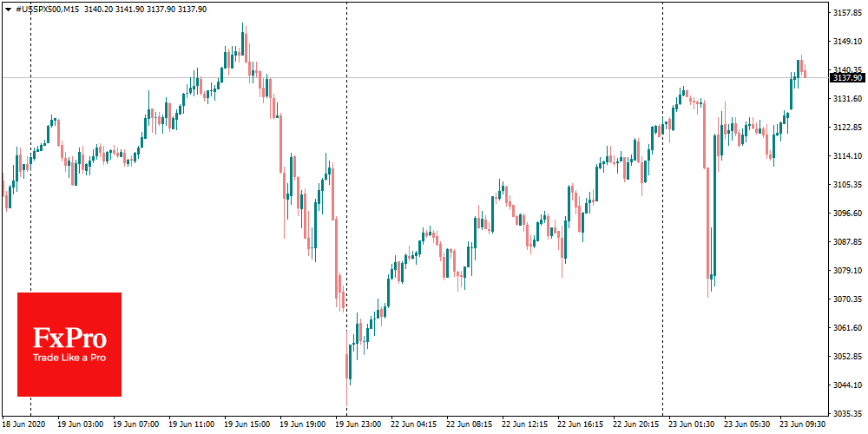Open the chart dropdown triangle beside #USSPX500
The height and width of the screenshot is (434, 868).
[x=8, y=8]
